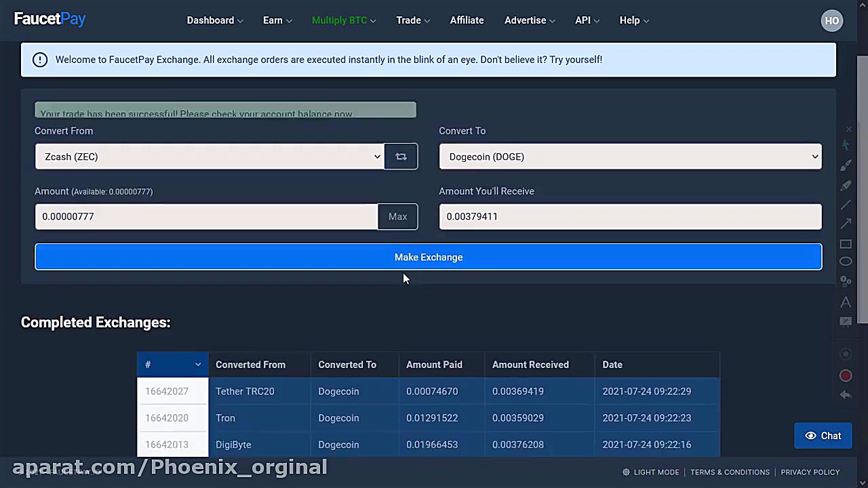Go to the Affiliate page
Screen dimensions: 868x488
pos(467,20)
